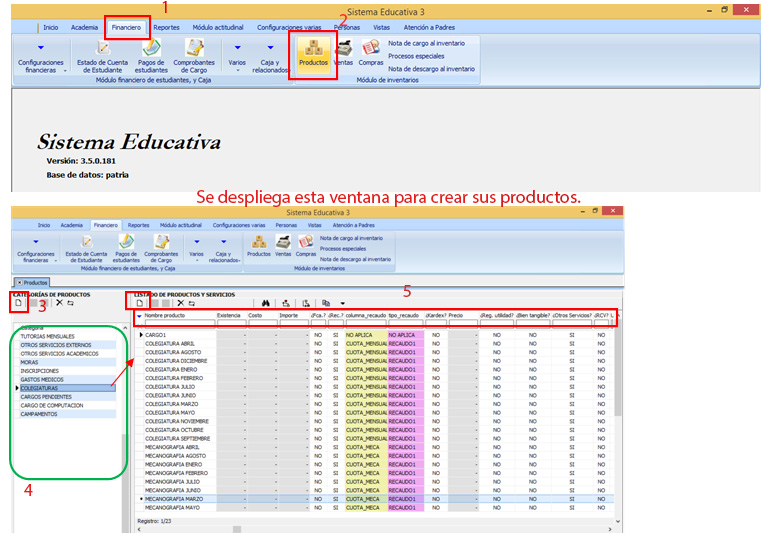764x534 pixels.
Task: Close the Productos document tab
Action: (19, 283)
